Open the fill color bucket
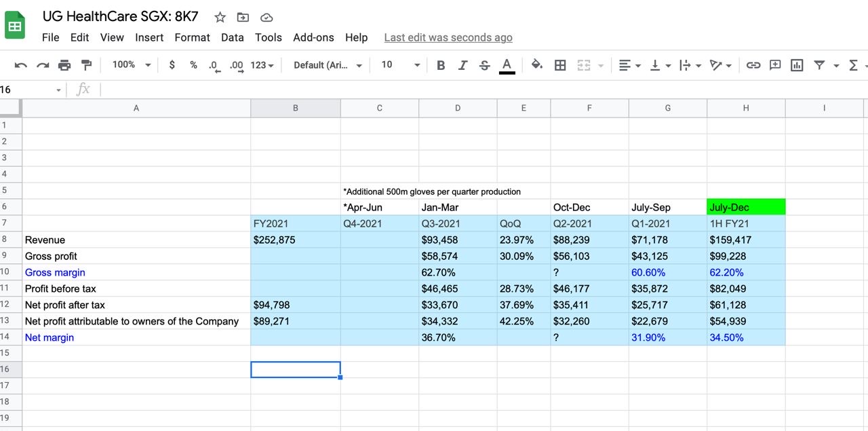The image size is (868, 431). 536,65
